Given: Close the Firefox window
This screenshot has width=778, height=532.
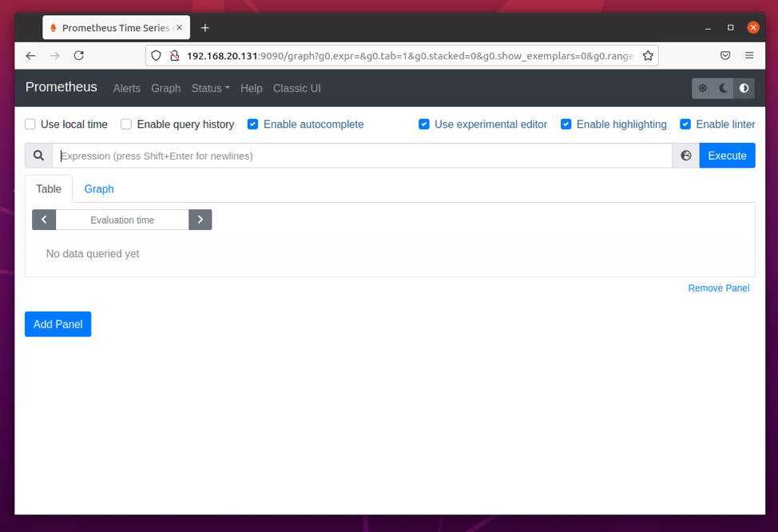Looking at the screenshot, I should [752, 28].
